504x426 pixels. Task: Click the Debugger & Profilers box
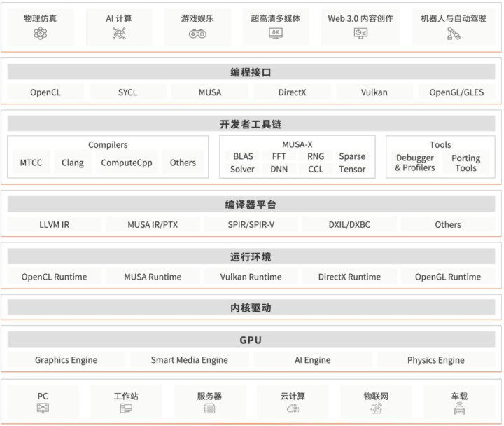click(414, 163)
